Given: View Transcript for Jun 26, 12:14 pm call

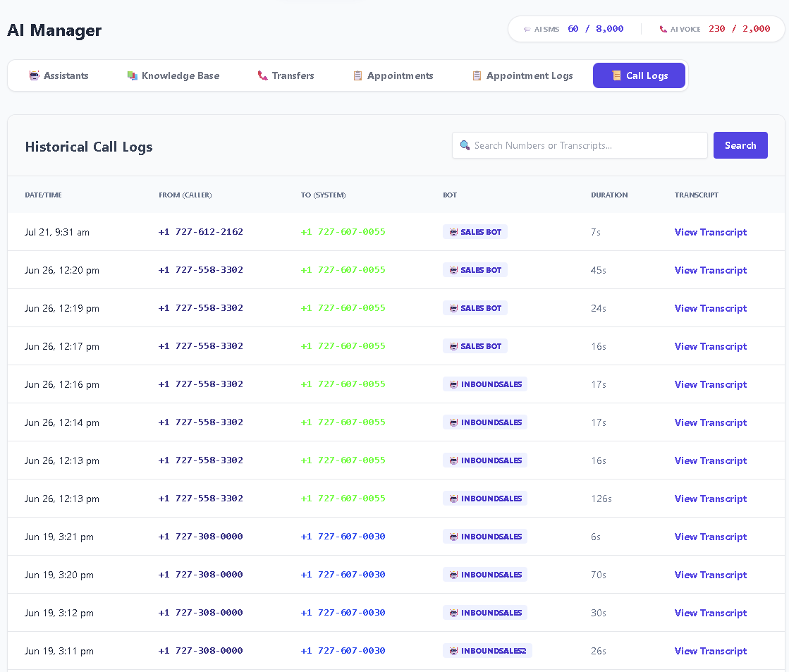Looking at the screenshot, I should coord(711,422).
